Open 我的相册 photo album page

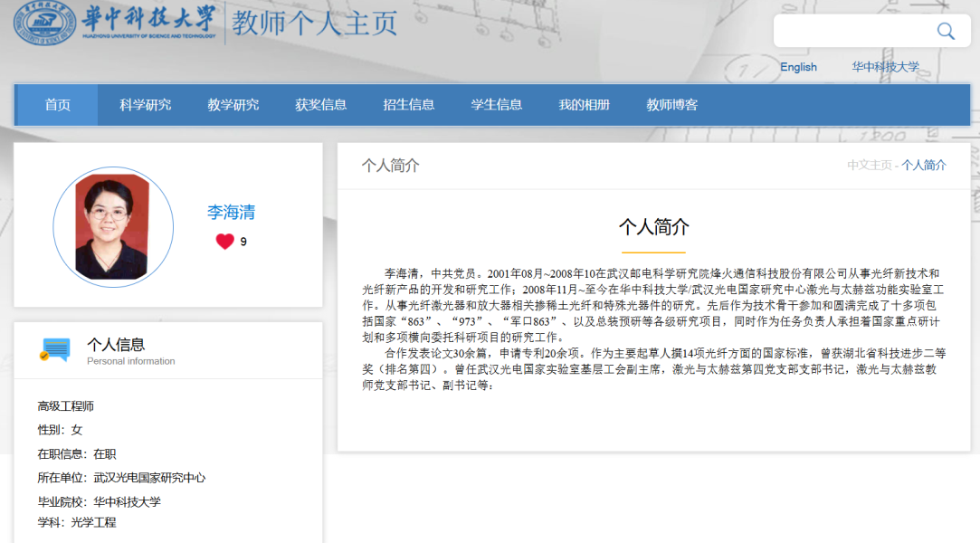tap(584, 105)
